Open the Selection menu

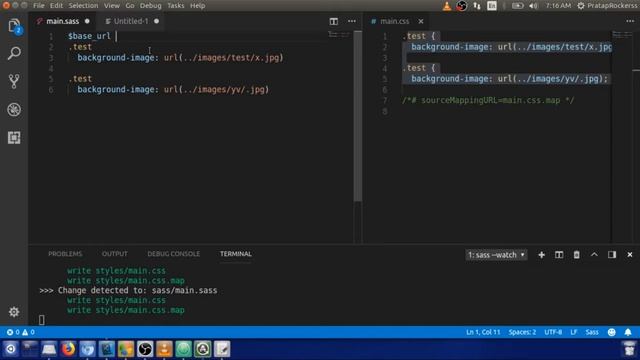(83, 6)
